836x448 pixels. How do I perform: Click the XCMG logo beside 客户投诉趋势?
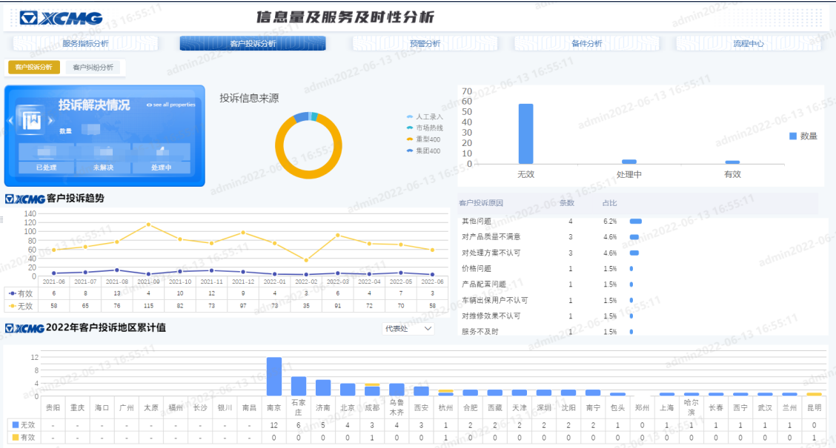[x=25, y=199]
